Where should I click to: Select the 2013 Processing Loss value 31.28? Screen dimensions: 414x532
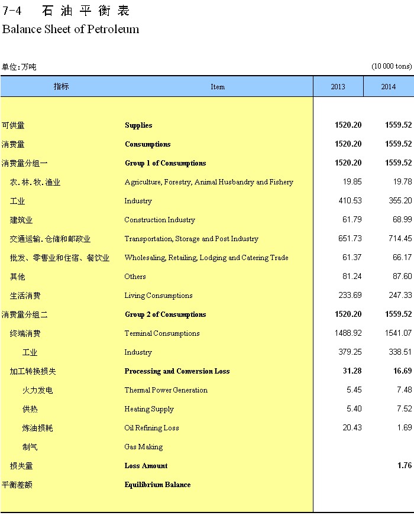tap(350, 371)
